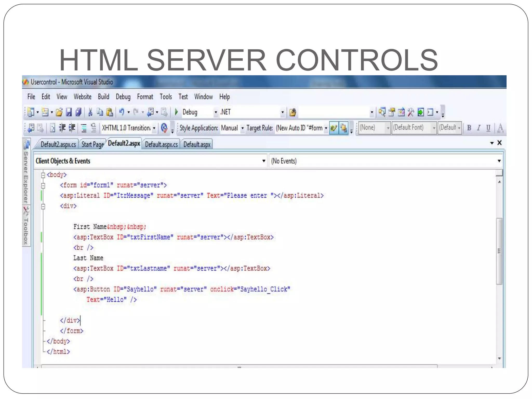Close the active document with the X
The image size is (532, 399).
499,143
